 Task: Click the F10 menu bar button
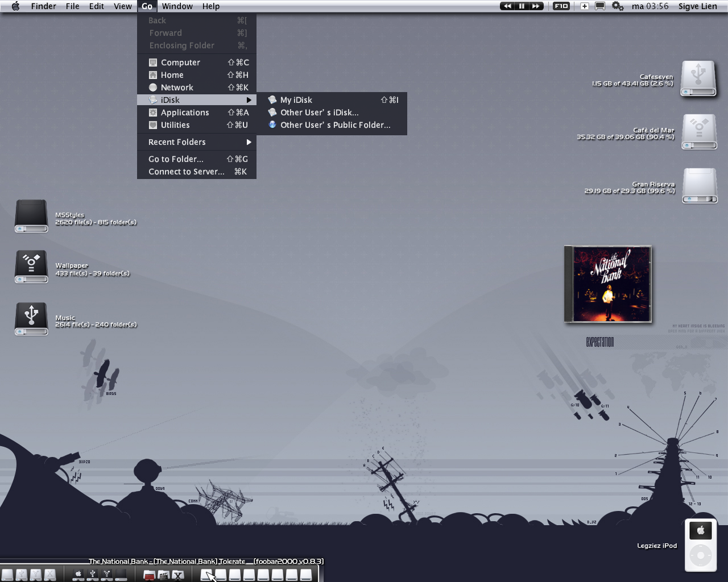pyautogui.click(x=561, y=6)
